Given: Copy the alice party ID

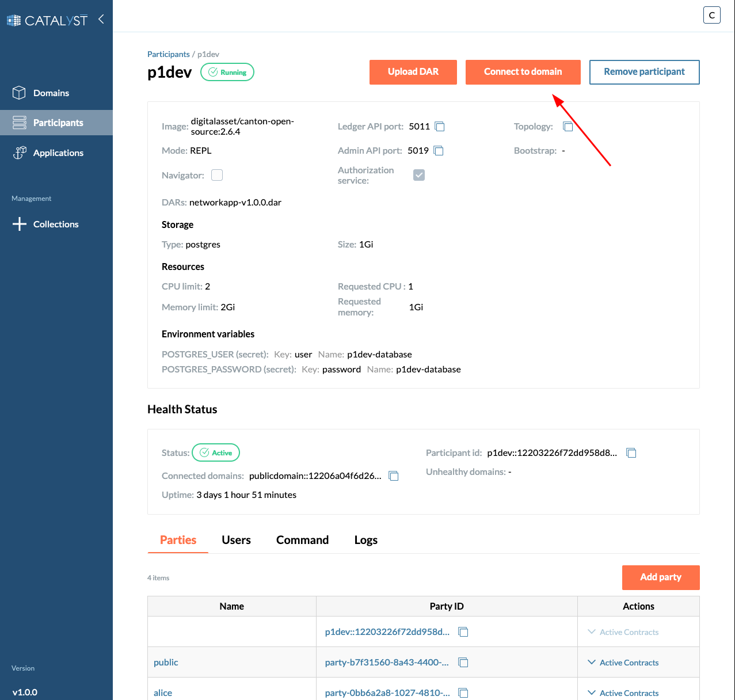Looking at the screenshot, I should (463, 693).
